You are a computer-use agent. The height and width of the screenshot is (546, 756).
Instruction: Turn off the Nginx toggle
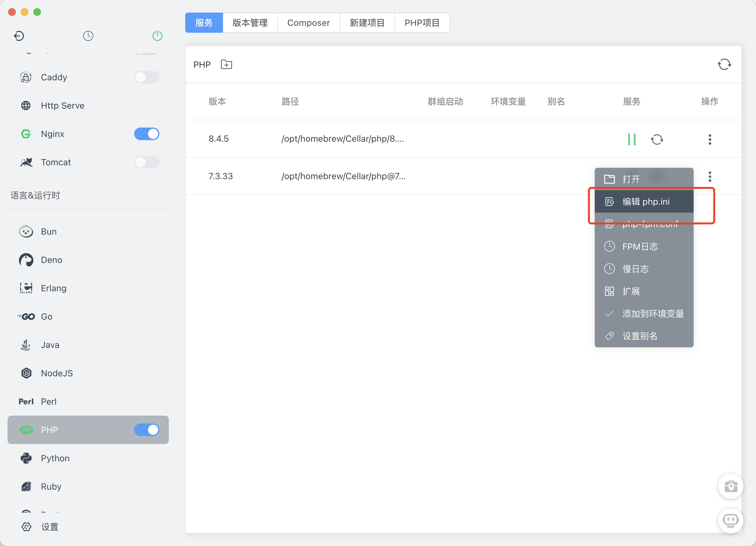coord(147,134)
